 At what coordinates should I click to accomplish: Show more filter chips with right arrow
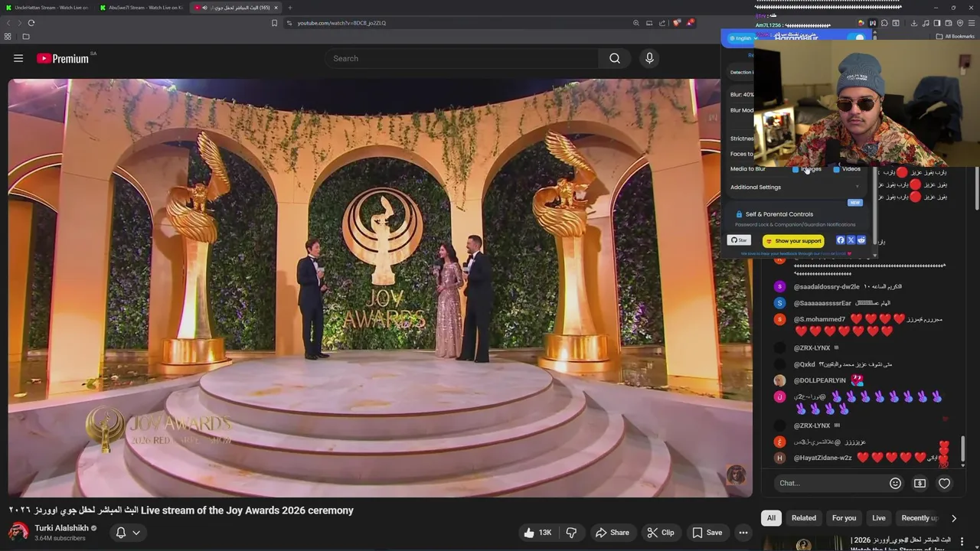(x=954, y=518)
